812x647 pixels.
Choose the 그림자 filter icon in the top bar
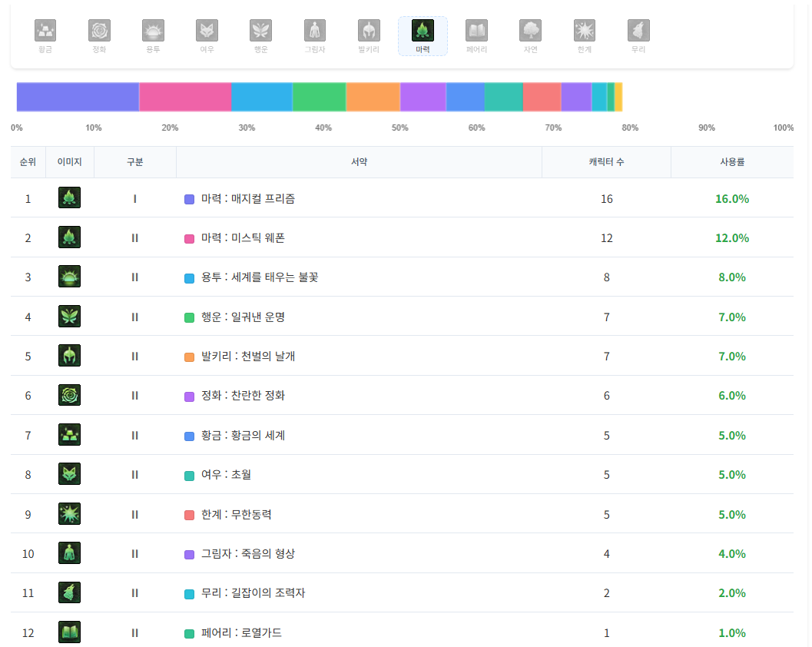(x=315, y=32)
